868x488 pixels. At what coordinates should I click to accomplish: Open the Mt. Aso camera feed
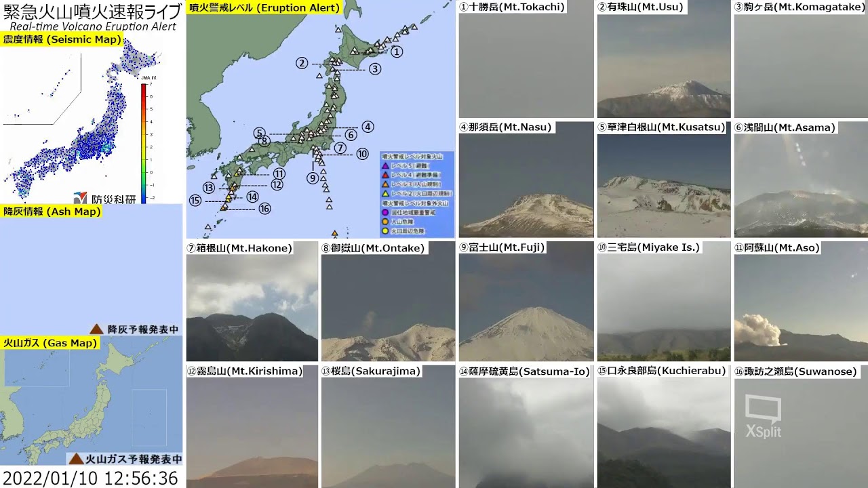click(801, 302)
